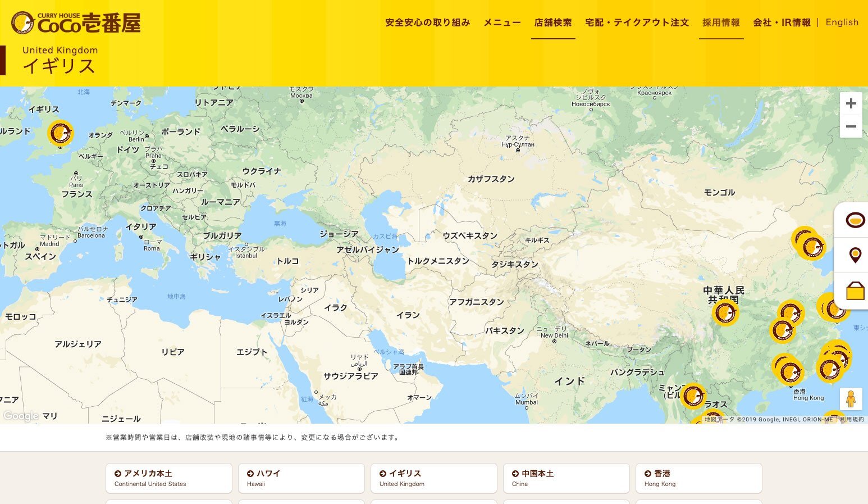Click the CoCo壱番屋 Curry House logo
Screen dimensions: 868x504
pos(76,22)
